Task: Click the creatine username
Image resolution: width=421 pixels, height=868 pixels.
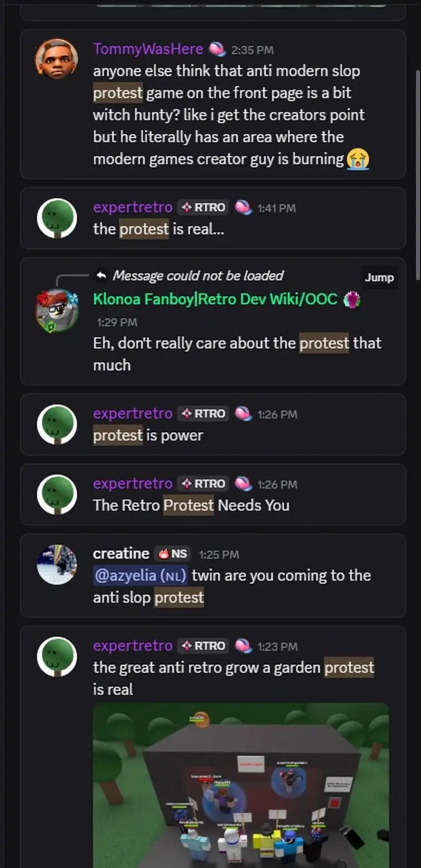Action: [121, 554]
